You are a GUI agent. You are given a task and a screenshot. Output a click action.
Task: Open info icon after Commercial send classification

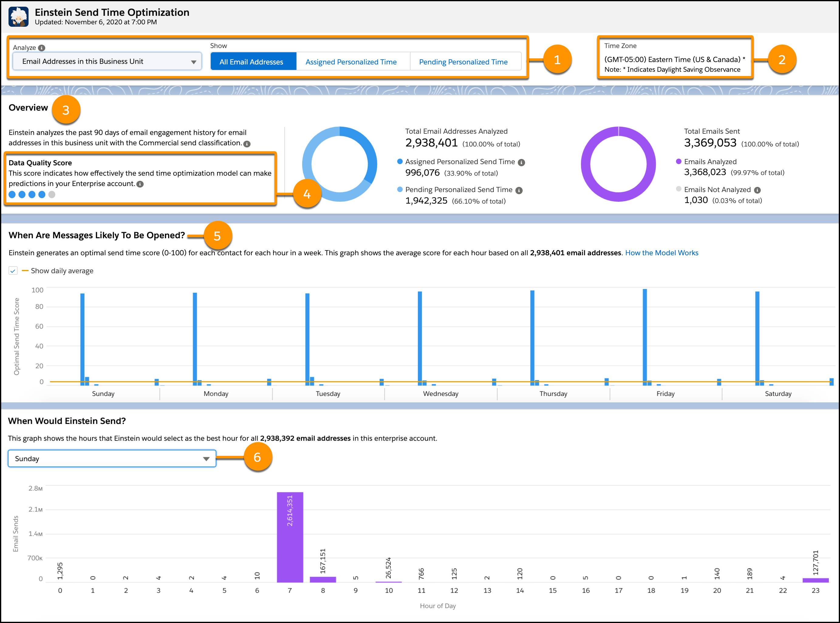(x=247, y=144)
